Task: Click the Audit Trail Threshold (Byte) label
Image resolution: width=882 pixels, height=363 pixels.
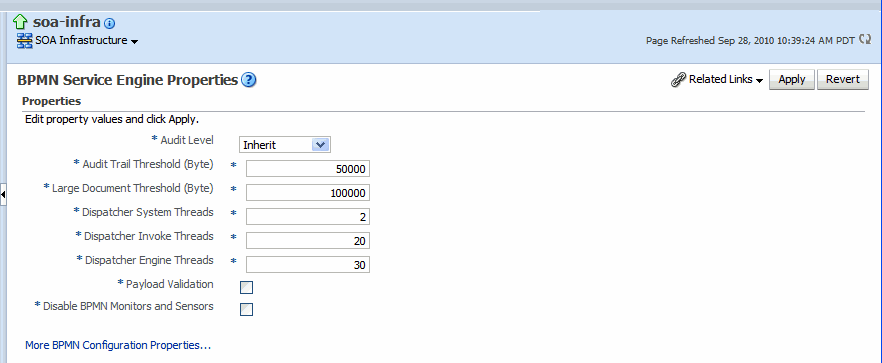Action: tap(148, 164)
